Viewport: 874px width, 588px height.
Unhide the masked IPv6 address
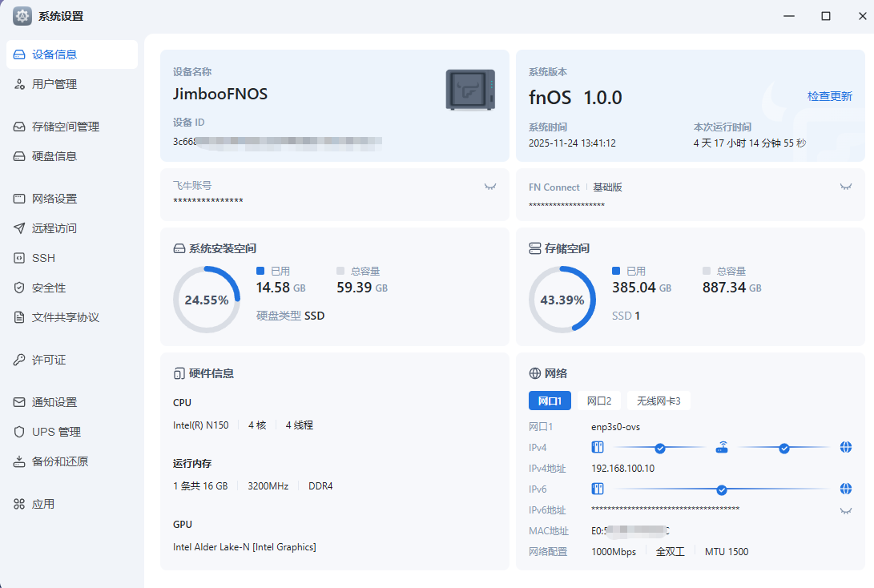[845, 510]
